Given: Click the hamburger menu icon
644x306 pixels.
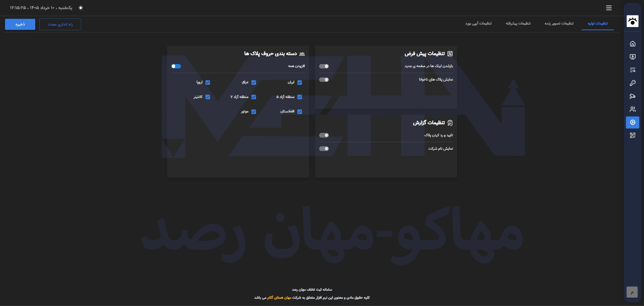Looking at the screenshot, I should [609, 8].
